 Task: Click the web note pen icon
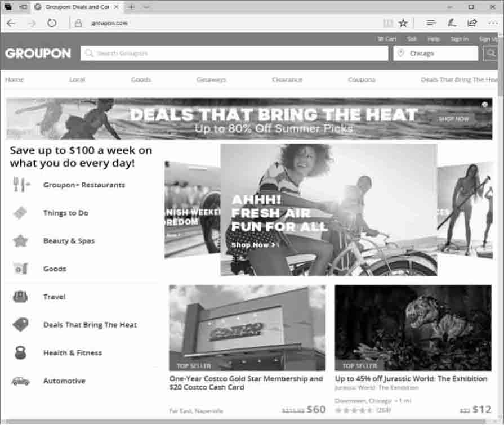(x=452, y=23)
